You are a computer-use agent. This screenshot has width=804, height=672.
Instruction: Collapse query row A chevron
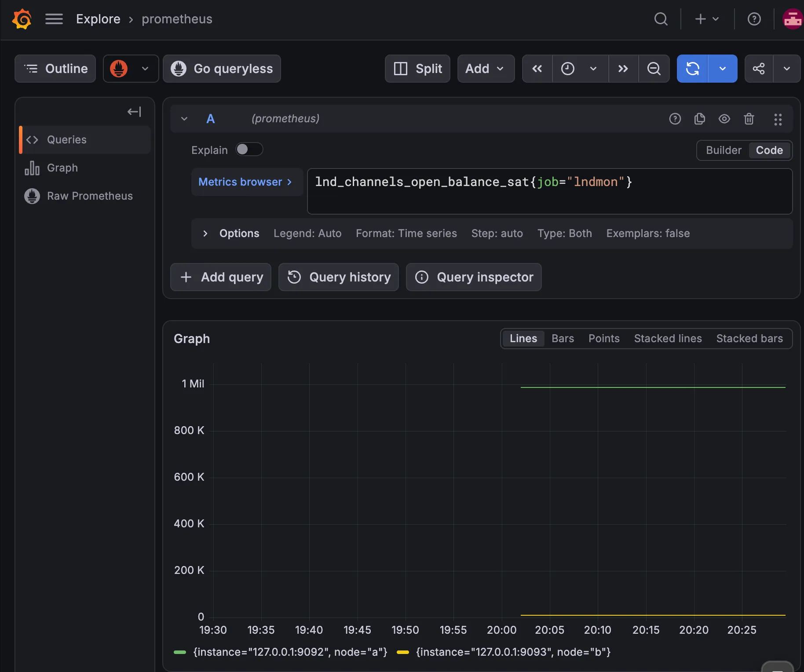[x=184, y=119]
